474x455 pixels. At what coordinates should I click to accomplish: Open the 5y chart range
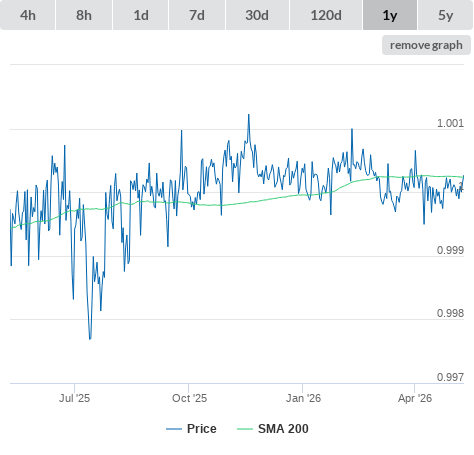click(446, 15)
